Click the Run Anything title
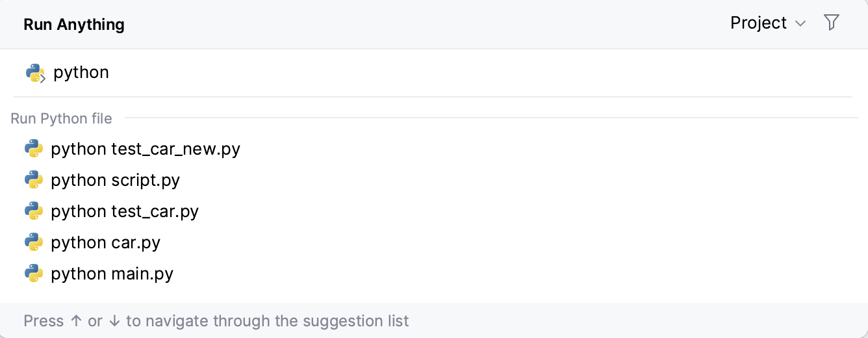Viewport: 868px width, 338px height. click(x=74, y=25)
